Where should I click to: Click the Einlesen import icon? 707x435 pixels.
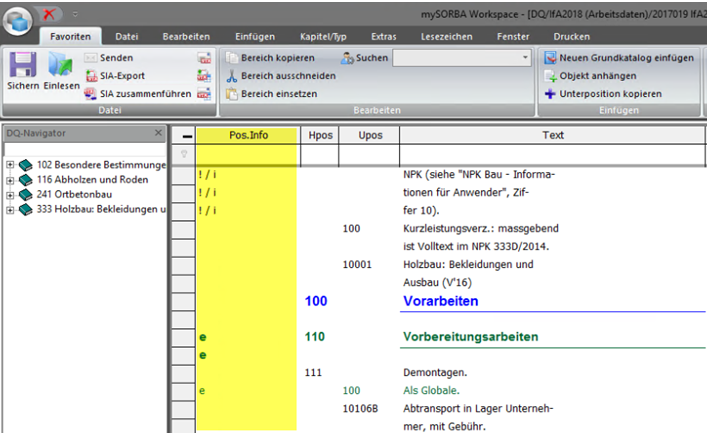click(x=60, y=65)
